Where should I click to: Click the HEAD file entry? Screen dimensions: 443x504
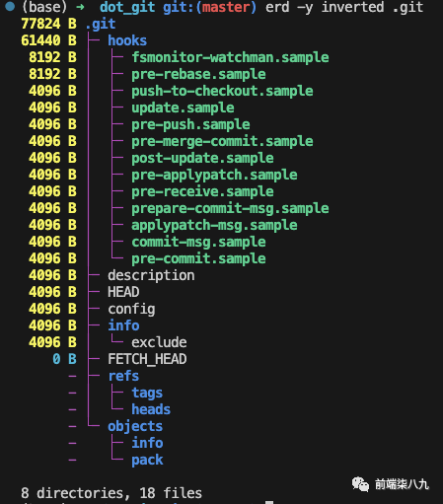click(123, 292)
